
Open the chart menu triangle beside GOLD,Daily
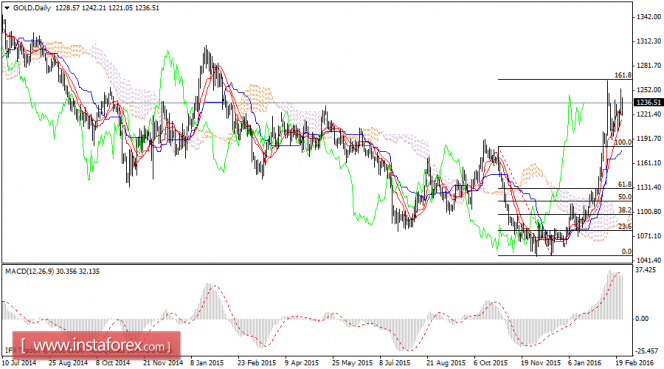(7, 8)
